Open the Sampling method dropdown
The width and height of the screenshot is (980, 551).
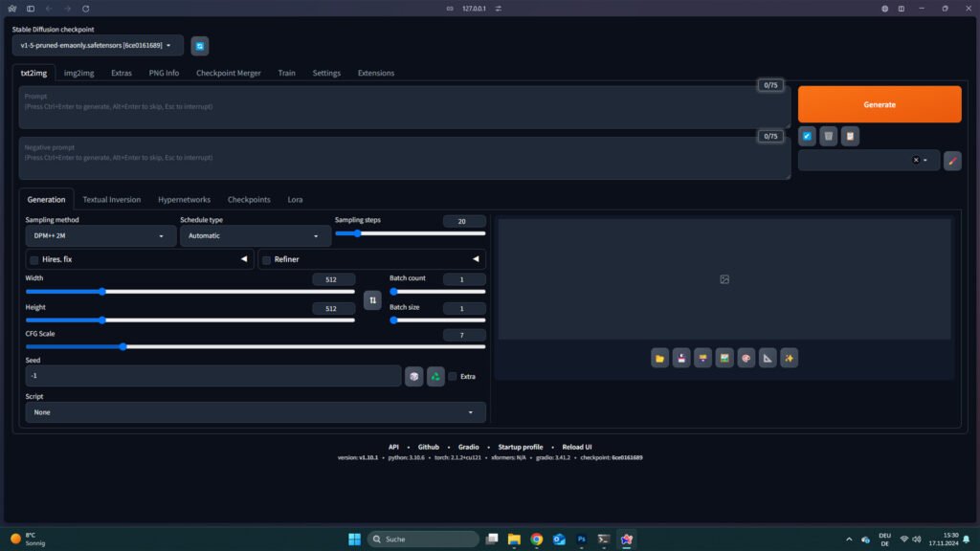point(95,236)
